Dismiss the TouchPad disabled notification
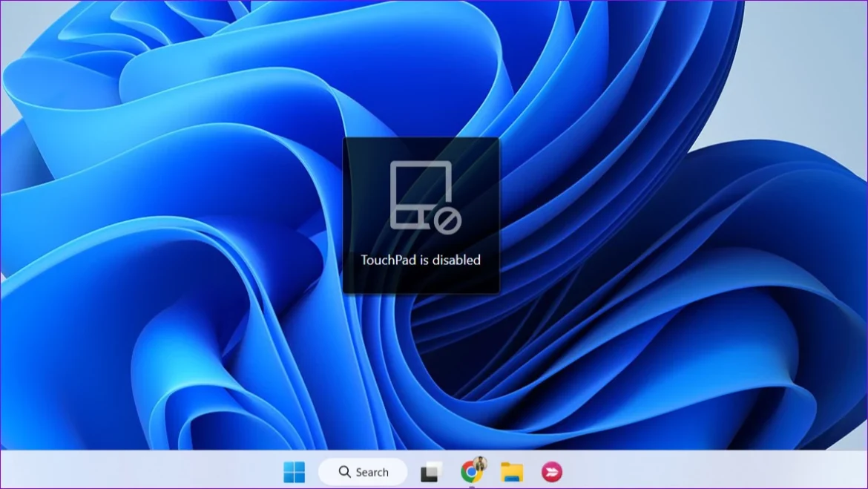 coord(421,215)
